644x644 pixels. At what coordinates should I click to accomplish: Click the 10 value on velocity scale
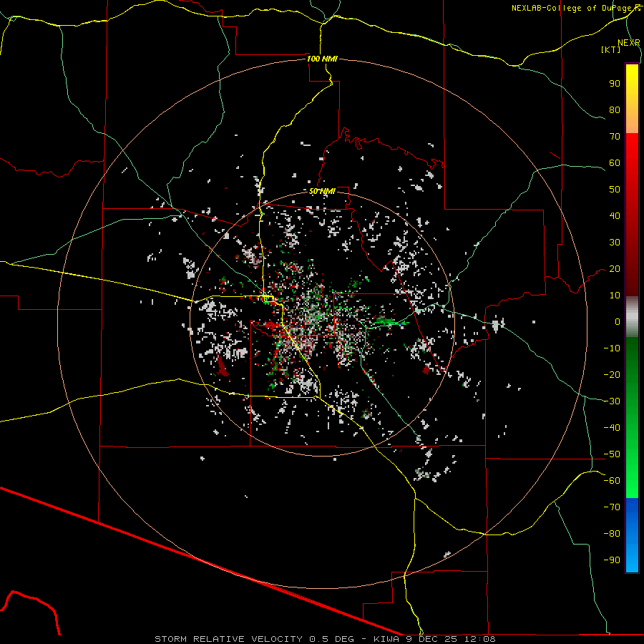click(615, 296)
